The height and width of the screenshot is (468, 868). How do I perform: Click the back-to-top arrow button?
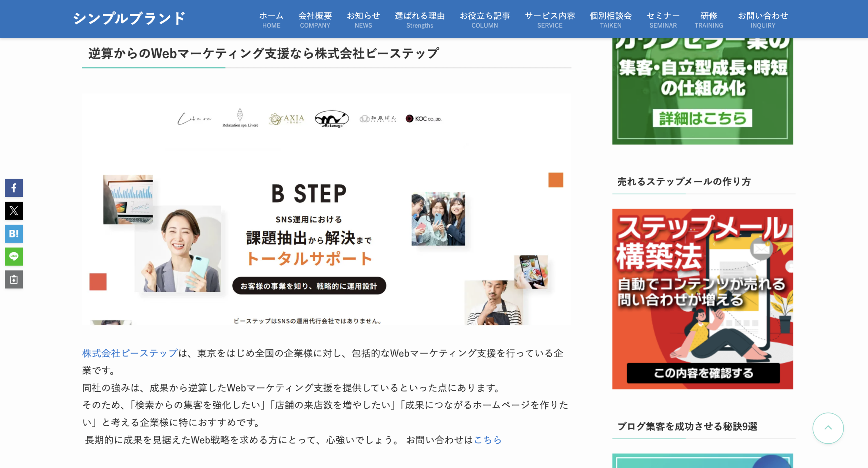828,428
